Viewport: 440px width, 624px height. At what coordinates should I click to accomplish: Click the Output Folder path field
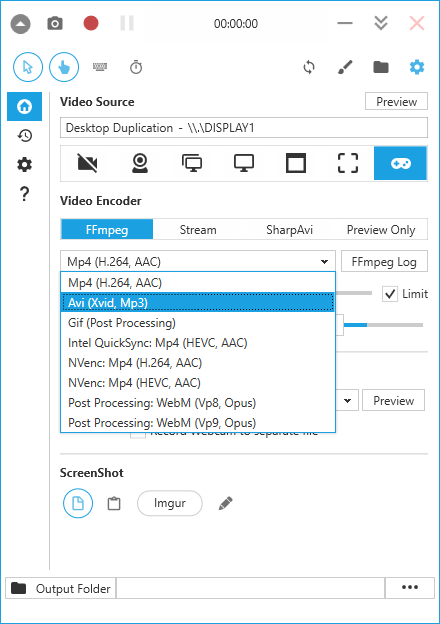pyautogui.click(x=250, y=588)
